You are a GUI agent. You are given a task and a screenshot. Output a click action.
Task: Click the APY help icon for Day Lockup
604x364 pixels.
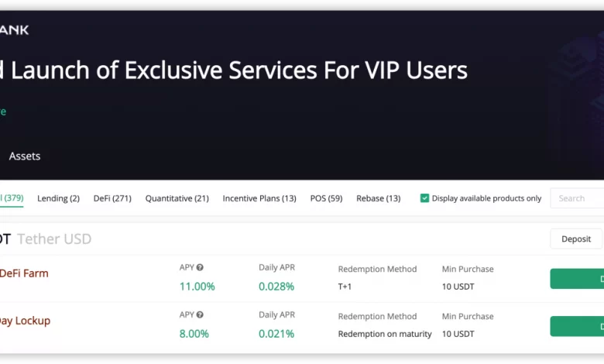click(x=200, y=315)
